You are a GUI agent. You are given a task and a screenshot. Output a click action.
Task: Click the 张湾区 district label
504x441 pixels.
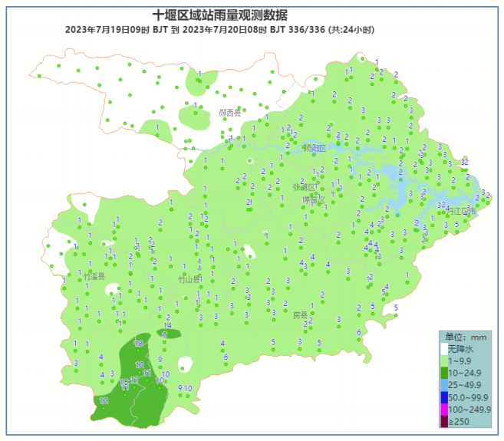[x=304, y=187]
